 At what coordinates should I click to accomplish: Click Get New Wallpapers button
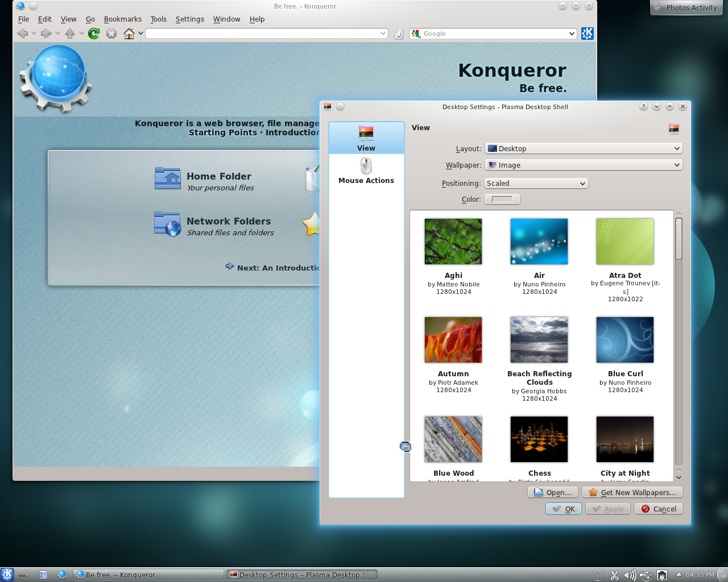(x=632, y=492)
